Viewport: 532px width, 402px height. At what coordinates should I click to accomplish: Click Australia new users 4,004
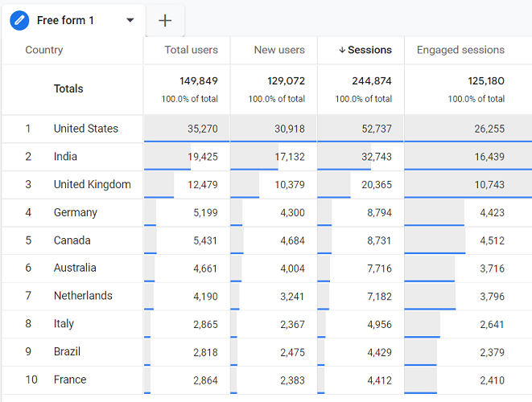[292, 269]
